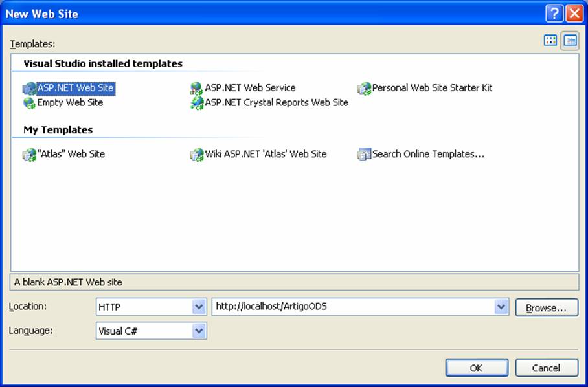588x387 pixels.
Task: Click the "Templates:" label
Action: click(32, 44)
